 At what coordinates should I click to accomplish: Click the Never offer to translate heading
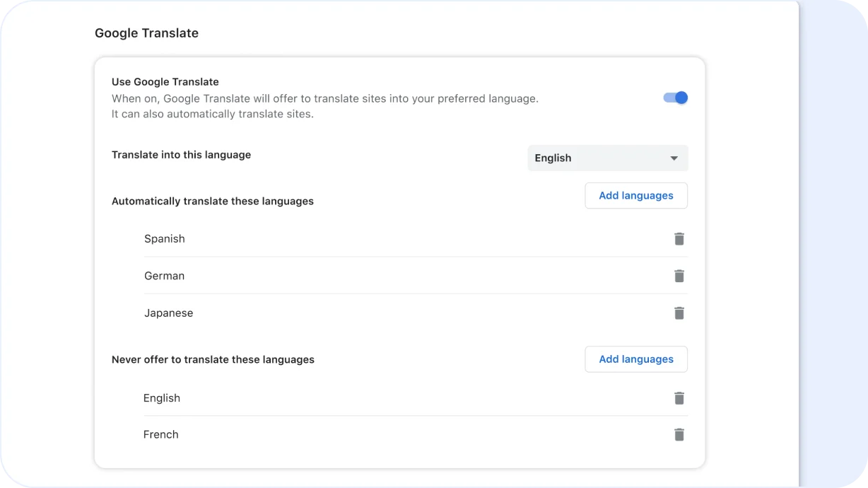click(213, 359)
